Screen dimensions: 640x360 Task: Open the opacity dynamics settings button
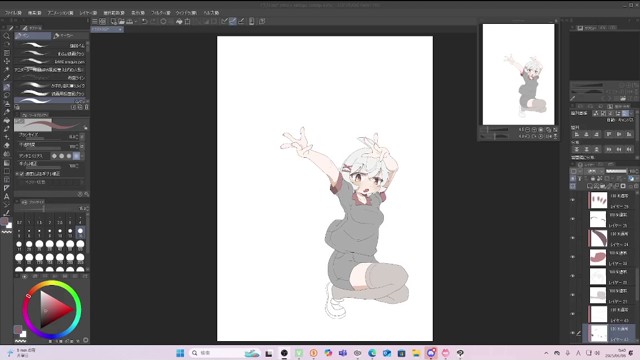click(x=82, y=146)
